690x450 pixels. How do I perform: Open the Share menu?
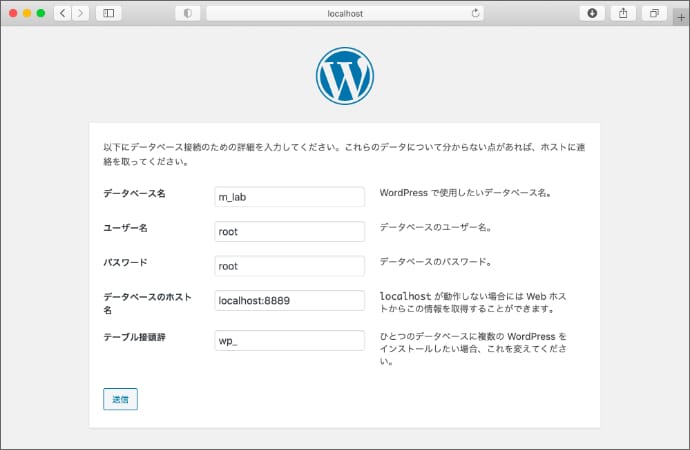tap(622, 13)
